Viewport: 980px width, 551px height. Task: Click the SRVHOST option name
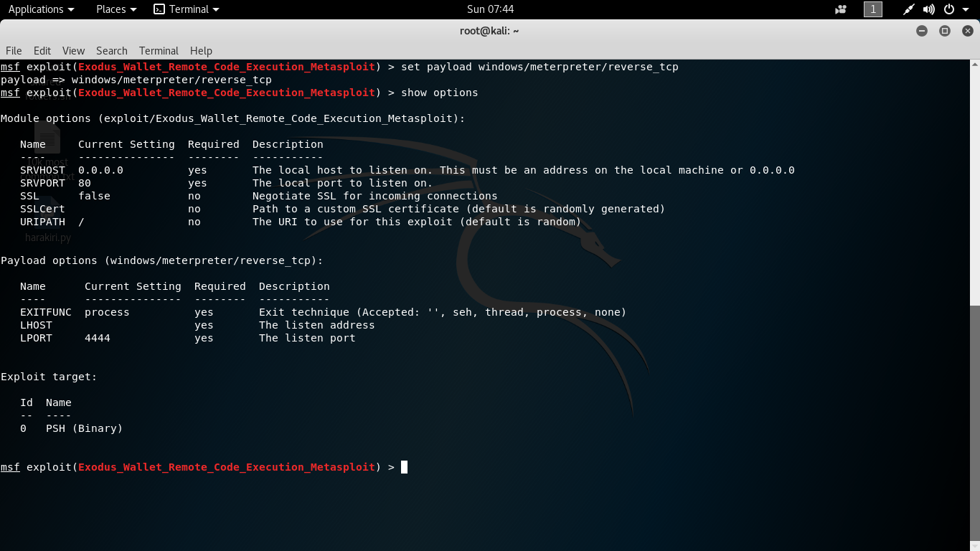42,170
